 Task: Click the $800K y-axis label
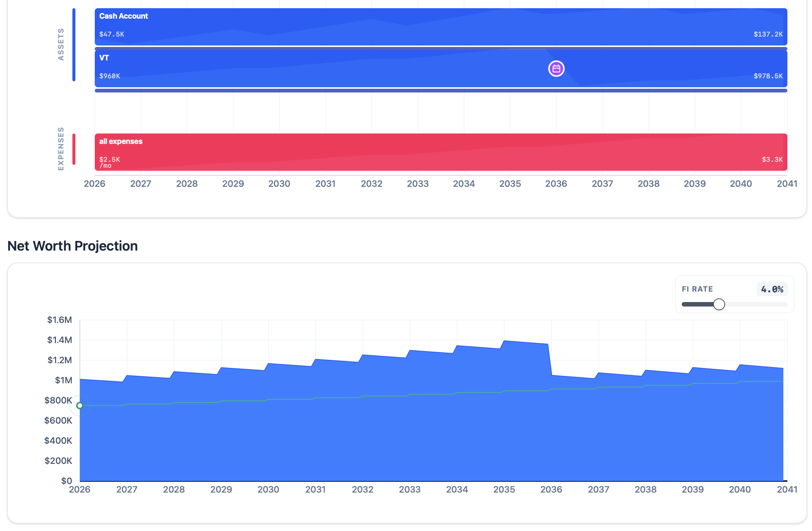click(58, 400)
